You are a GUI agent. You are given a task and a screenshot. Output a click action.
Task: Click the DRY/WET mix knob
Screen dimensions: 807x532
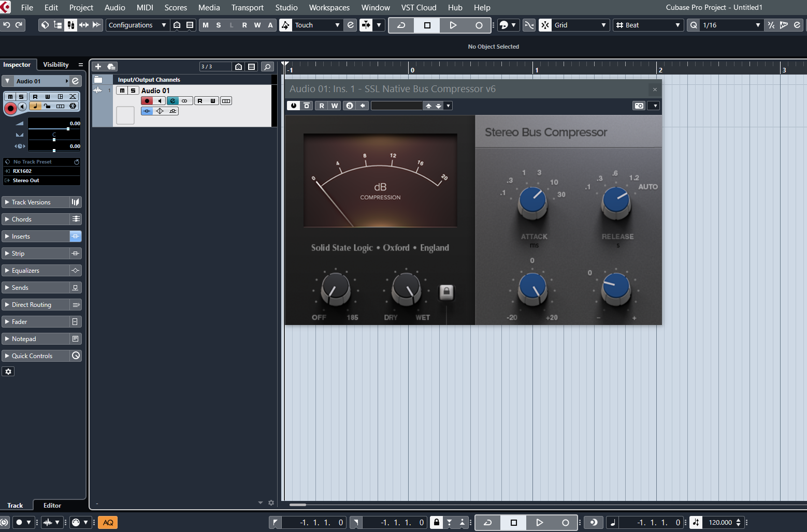pos(406,288)
